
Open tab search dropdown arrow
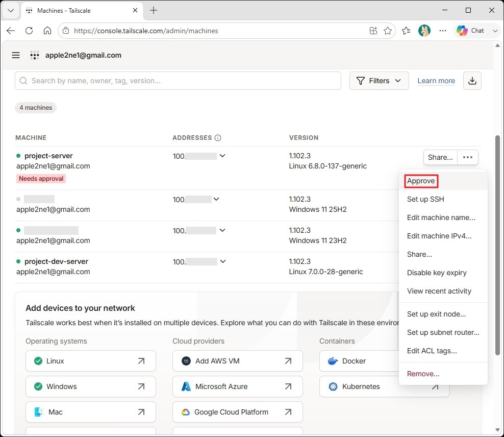(11, 10)
